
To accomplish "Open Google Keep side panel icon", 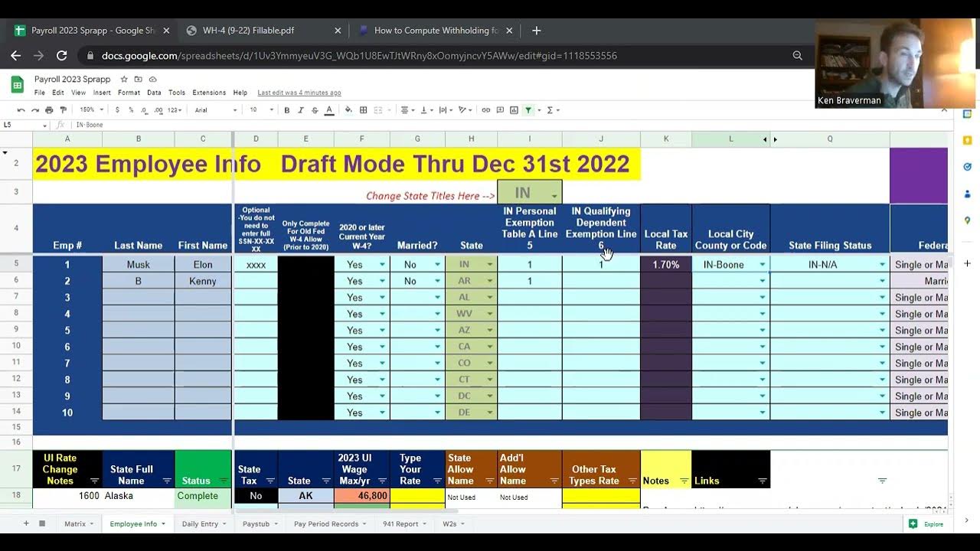I will coord(967,140).
